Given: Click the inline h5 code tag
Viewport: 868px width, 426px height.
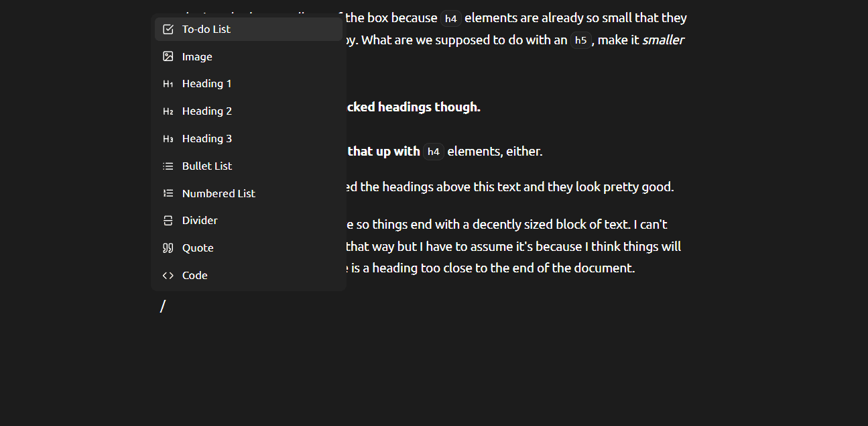Looking at the screenshot, I should (580, 40).
